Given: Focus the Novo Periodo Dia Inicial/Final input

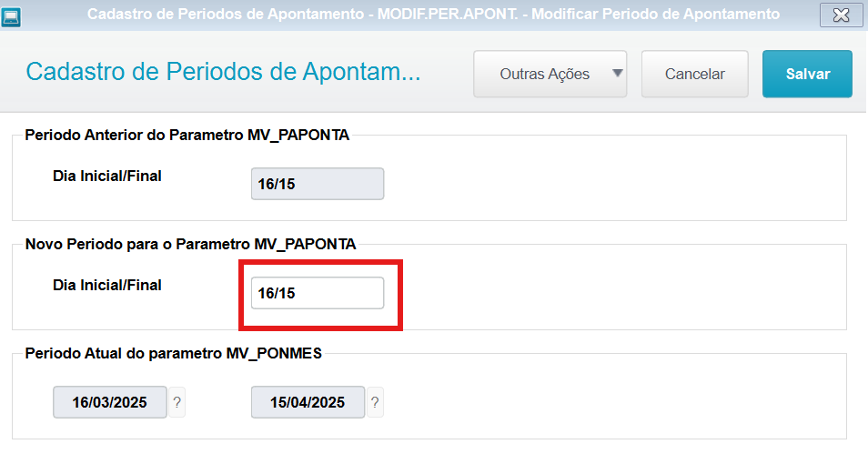Looking at the screenshot, I should (318, 293).
